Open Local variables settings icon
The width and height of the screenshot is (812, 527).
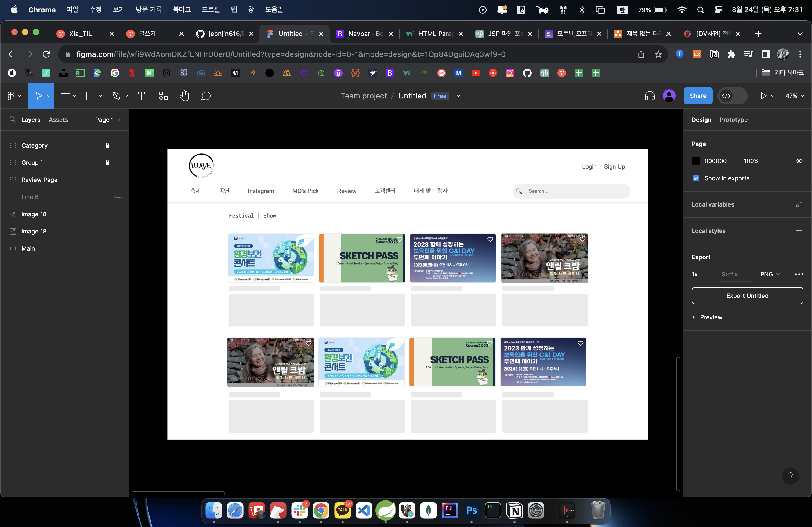coord(799,204)
